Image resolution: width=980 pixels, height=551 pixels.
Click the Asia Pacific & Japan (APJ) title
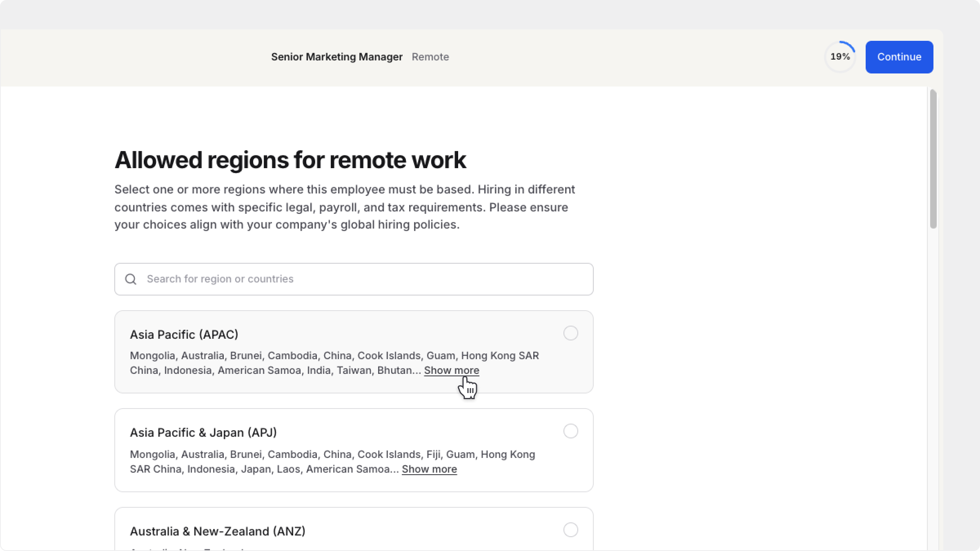203,433
